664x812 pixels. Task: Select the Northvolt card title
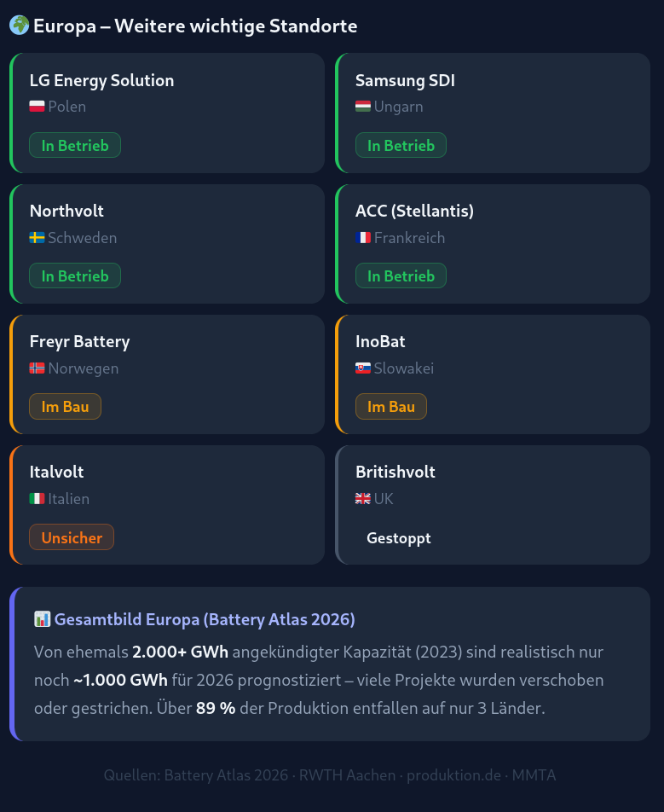(66, 211)
